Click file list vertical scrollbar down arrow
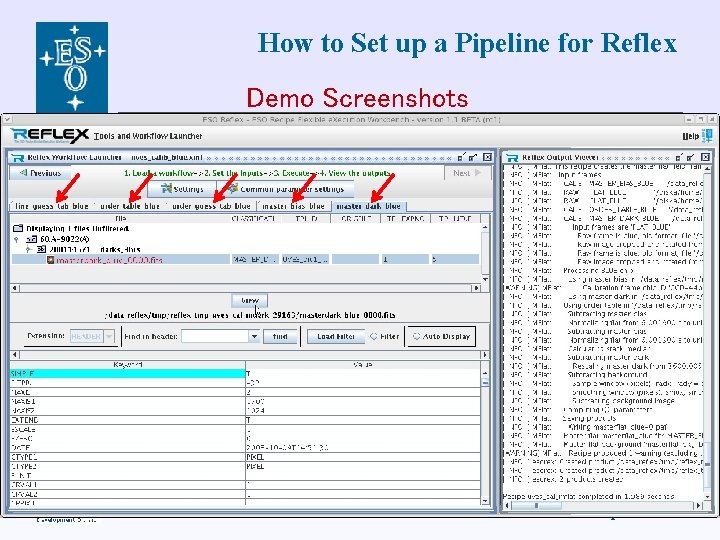Image resolution: width=720 pixels, height=540 pixels. pyautogui.click(x=485, y=279)
